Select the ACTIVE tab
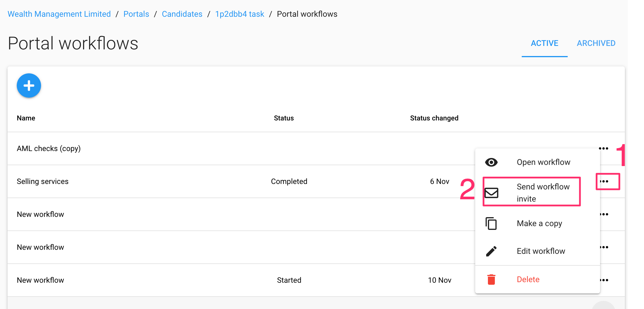Screen dimensions: 644x309 tap(544, 43)
